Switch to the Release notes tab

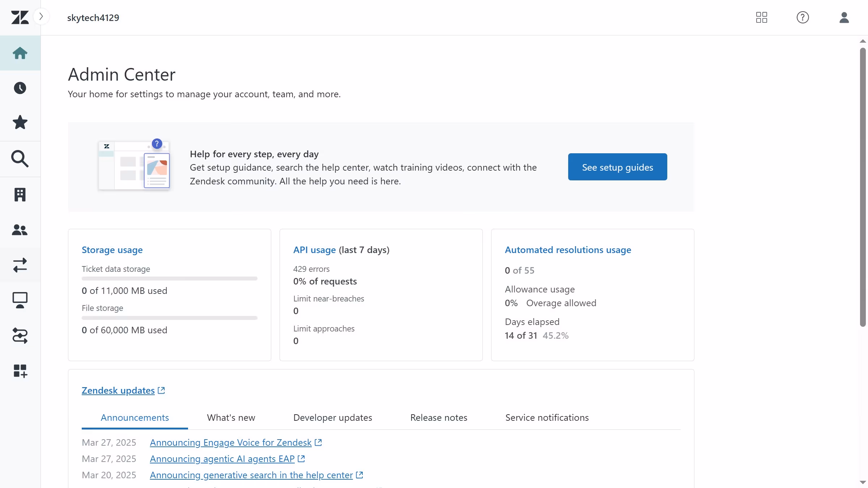point(438,418)
